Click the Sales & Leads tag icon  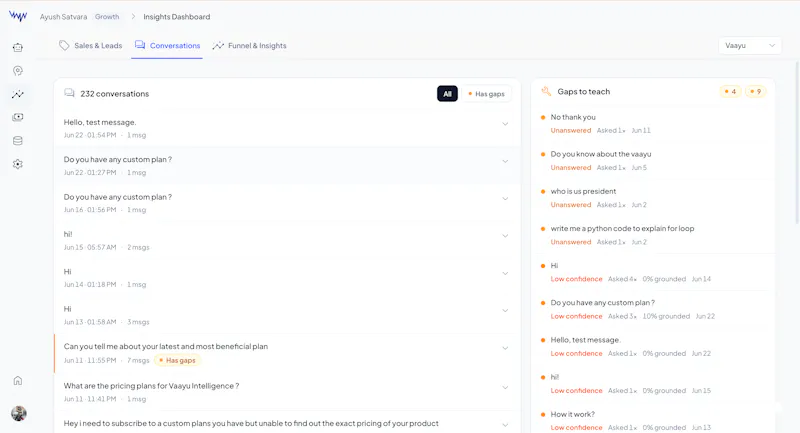(64, 45)
